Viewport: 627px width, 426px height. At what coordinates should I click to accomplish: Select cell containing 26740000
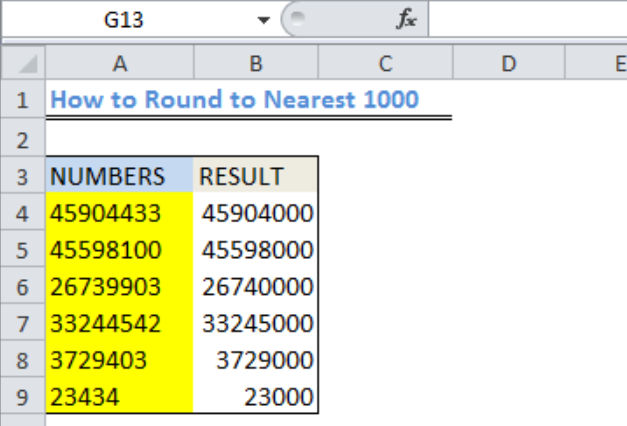point(256,286)
